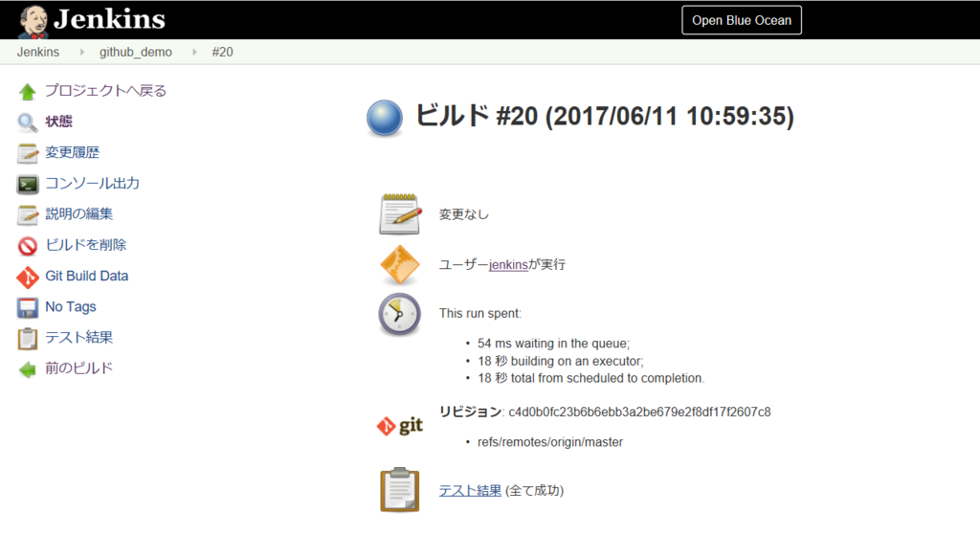980x535 pixels.
Task: Expand breadcrumb arrow after github_demo
Action: [194, 52]
